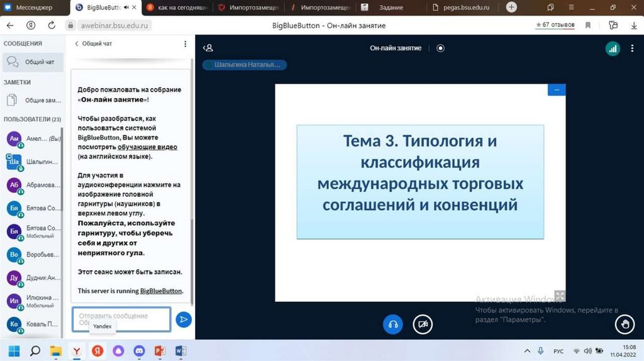Bookmark this page icon

tap(588, 25)
